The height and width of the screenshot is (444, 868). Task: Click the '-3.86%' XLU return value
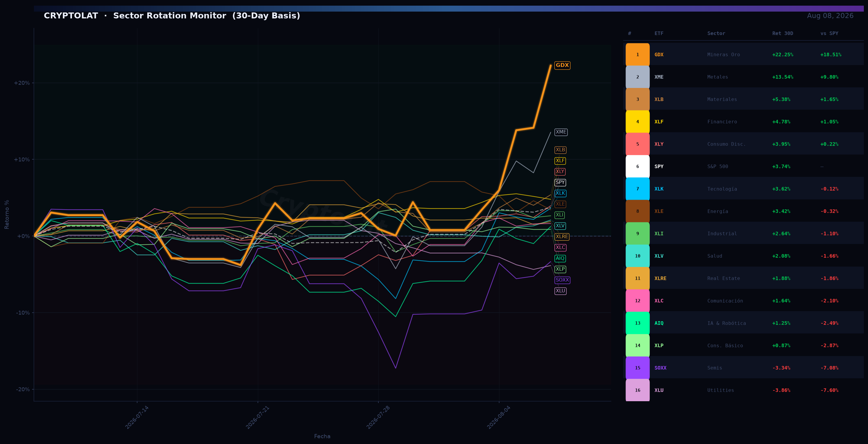(781, 391)
